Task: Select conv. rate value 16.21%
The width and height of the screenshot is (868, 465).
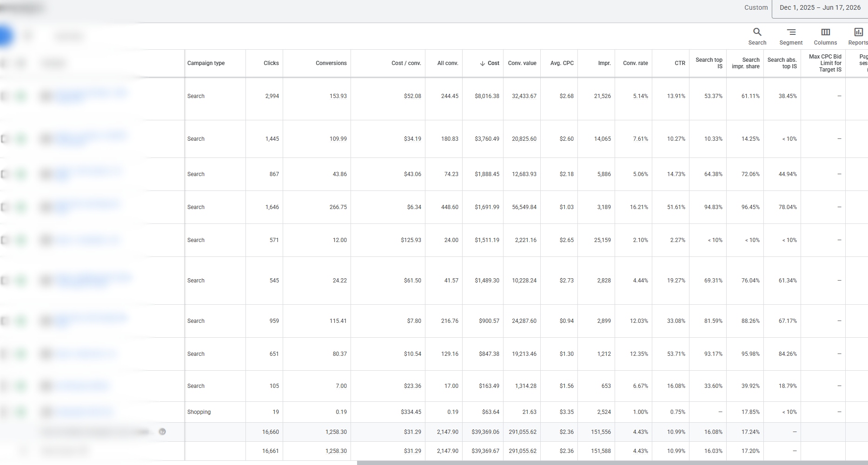Action: coord(639,207)
